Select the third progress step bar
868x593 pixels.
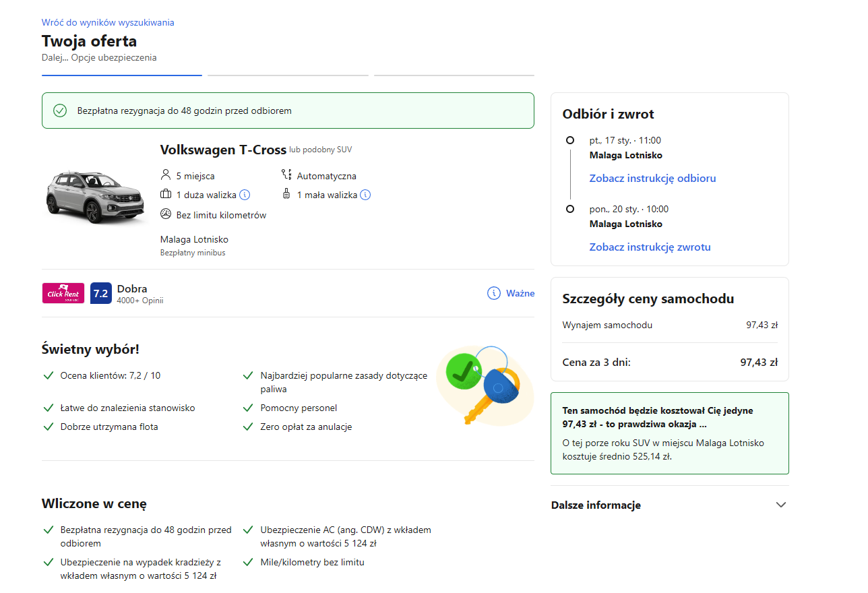click(x=454, y=75)
